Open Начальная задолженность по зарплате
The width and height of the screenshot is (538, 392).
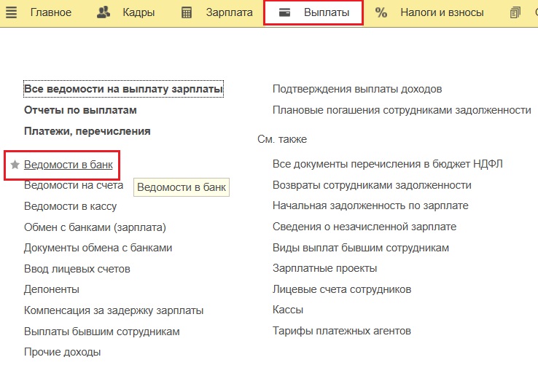370,205
